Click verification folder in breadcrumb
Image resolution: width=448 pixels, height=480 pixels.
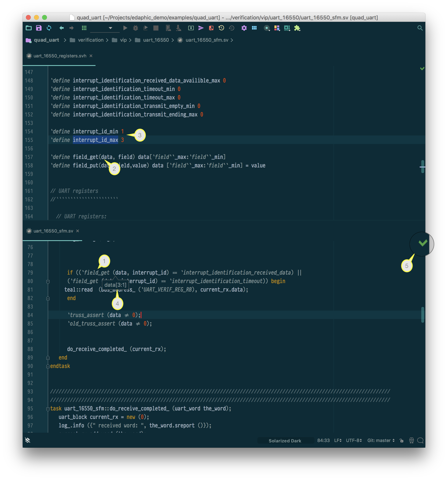click(90, 40)
